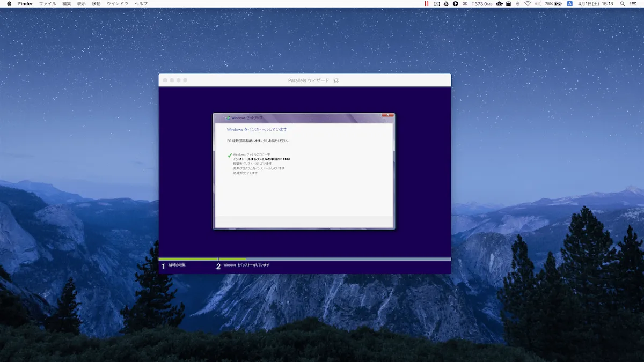The image size is (644, 362).
Task: Open the 編集 menu
Action: pos(67,4)
